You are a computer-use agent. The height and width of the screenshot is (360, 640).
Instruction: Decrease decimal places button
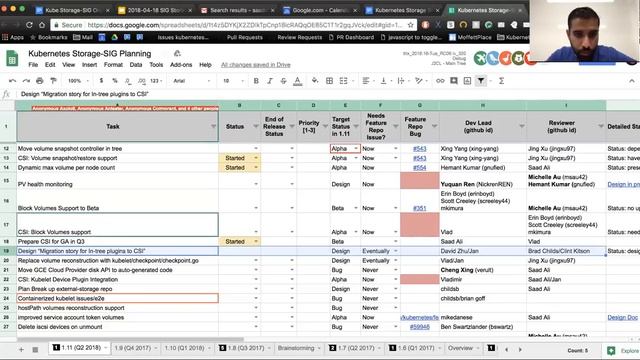(x=128, y=81)
